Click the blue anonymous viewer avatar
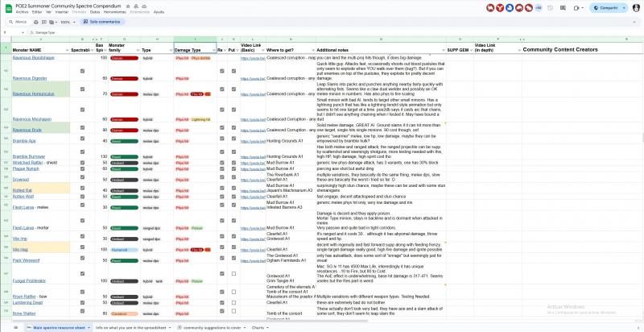This screenshot has height=332, width=644. click(510, 8)
